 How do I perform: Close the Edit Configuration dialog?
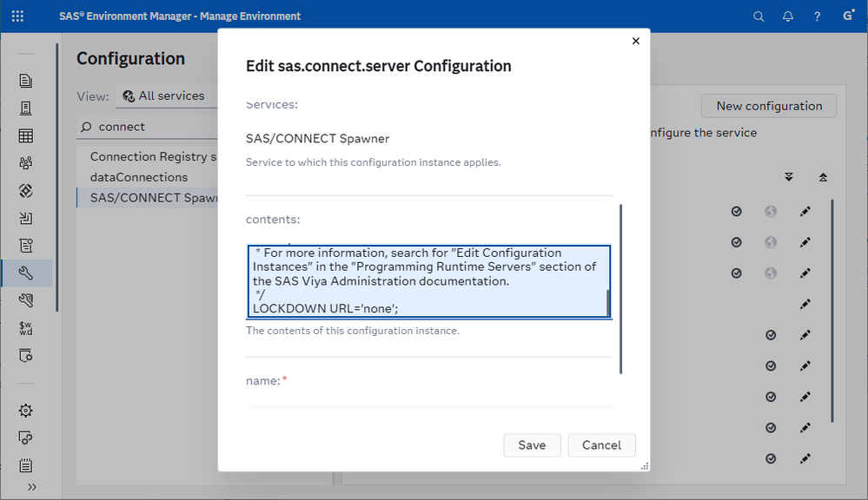tap(636, 41)
